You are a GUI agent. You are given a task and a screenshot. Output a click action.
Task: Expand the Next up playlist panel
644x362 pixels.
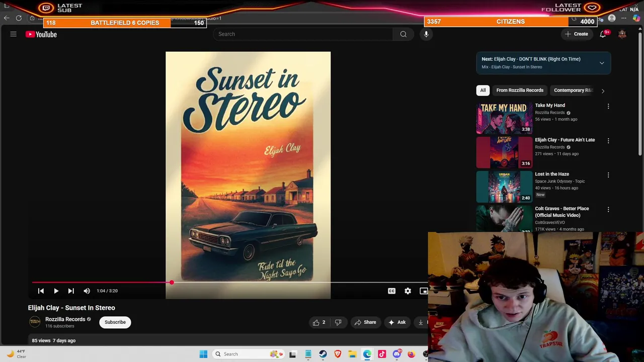(602, 63)
